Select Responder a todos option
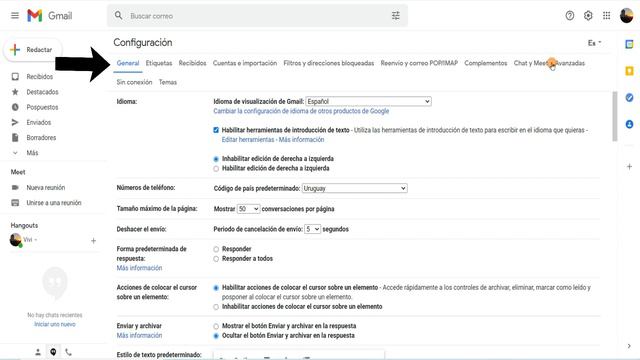 click(216, 259)
